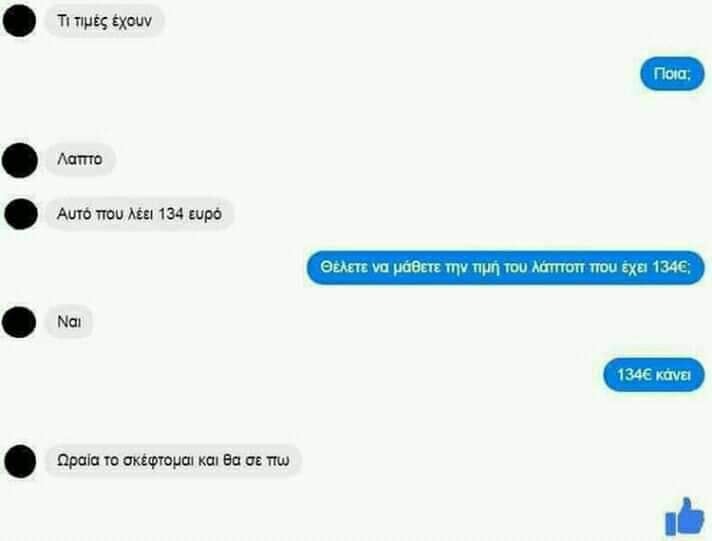
Task: Select the 'Λαπτο' received message bubble
Action: [79, 159]
